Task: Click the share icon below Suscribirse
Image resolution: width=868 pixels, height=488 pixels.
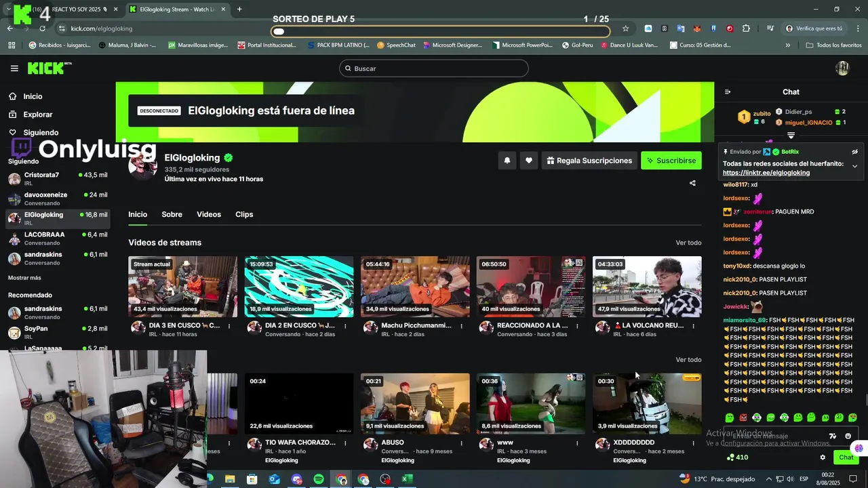Action: 692,183
